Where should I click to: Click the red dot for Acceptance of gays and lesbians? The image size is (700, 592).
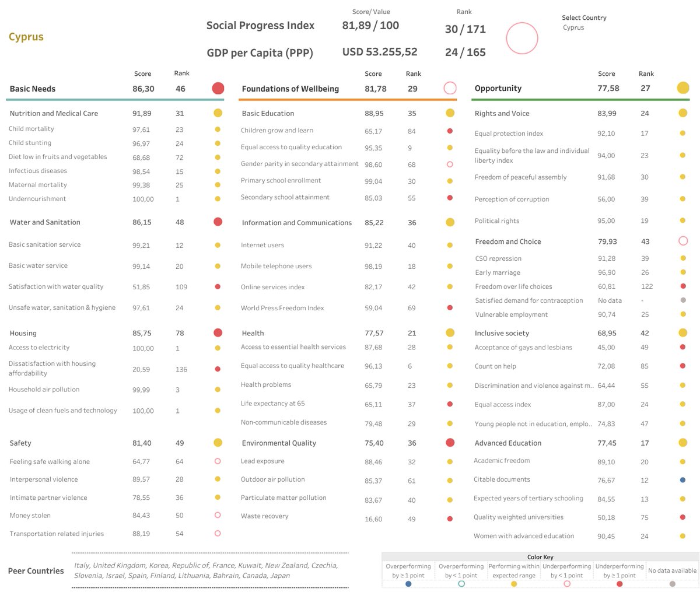[682, 347]
